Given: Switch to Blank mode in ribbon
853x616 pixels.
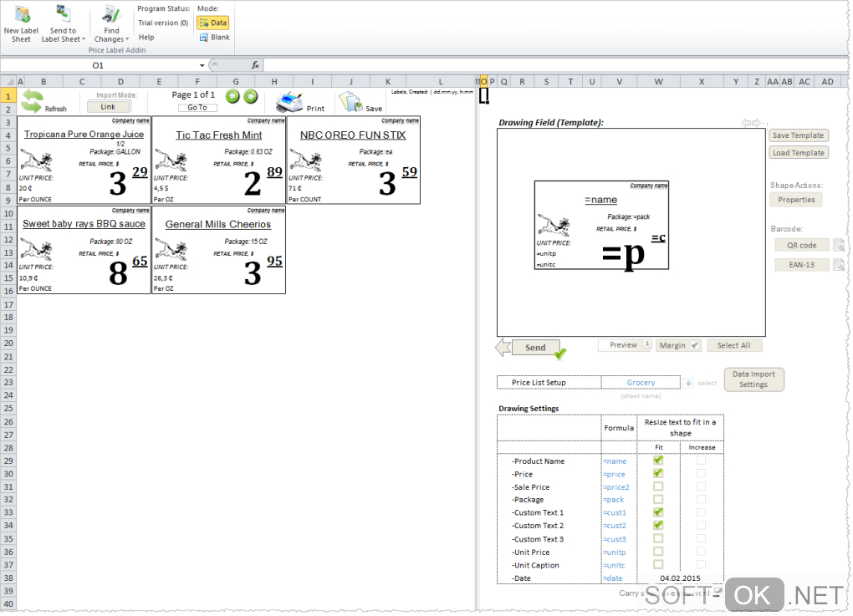Looking at the screenshot, I should pos(213,38).
